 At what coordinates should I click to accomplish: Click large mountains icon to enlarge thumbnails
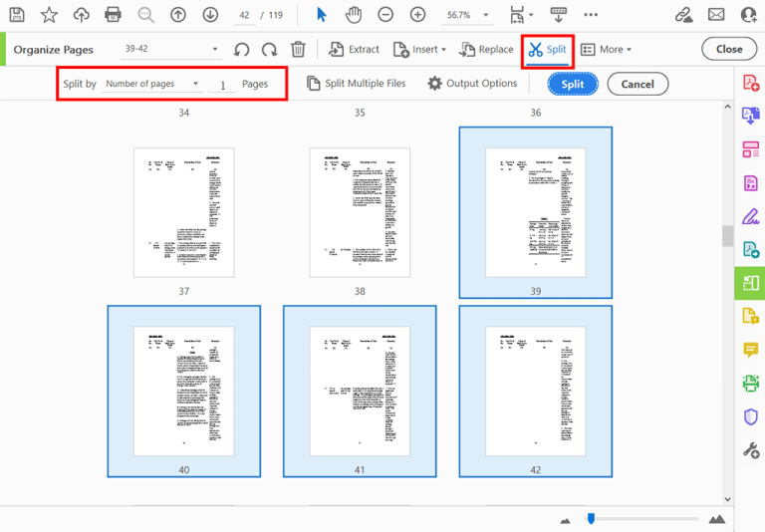[716, 519]
